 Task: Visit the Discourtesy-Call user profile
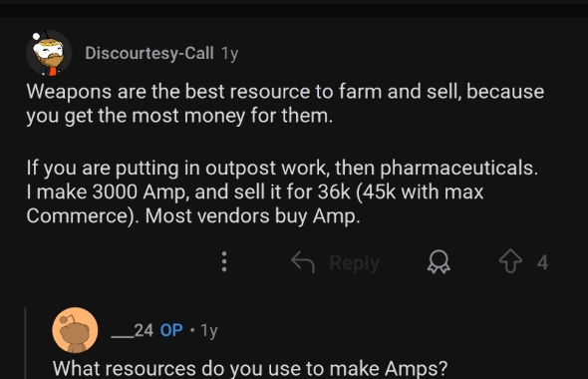(x=149, y=53)
